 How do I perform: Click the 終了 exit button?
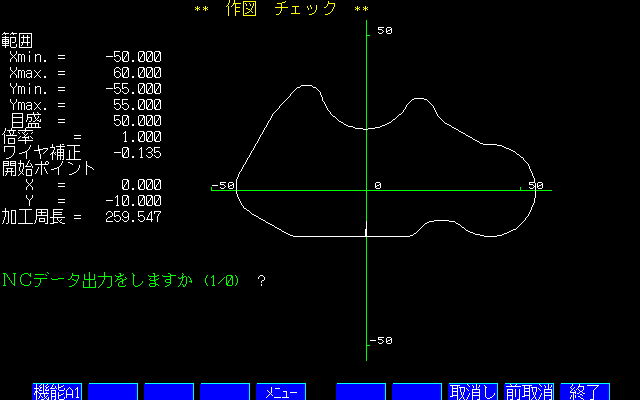(585, 392)
